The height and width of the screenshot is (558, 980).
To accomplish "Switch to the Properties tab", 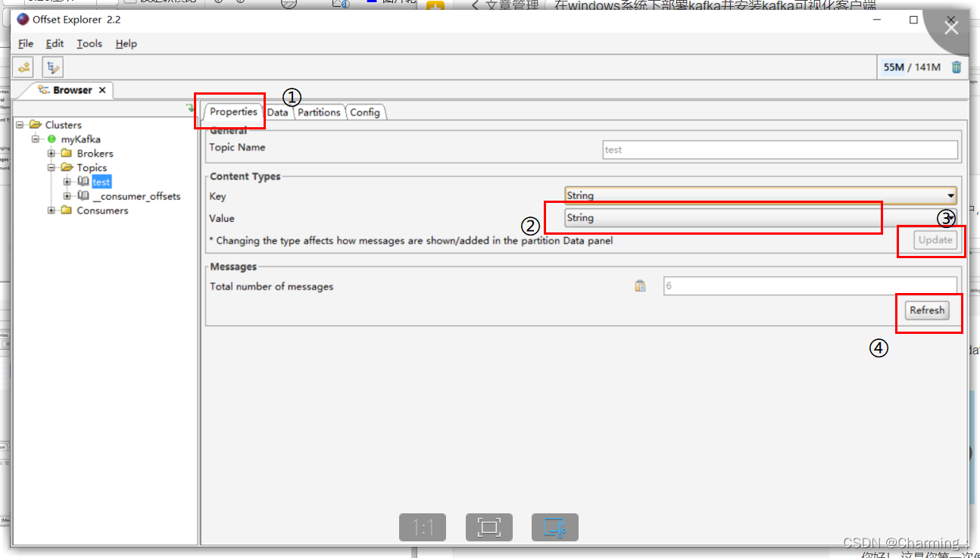I will click(233, 111).
